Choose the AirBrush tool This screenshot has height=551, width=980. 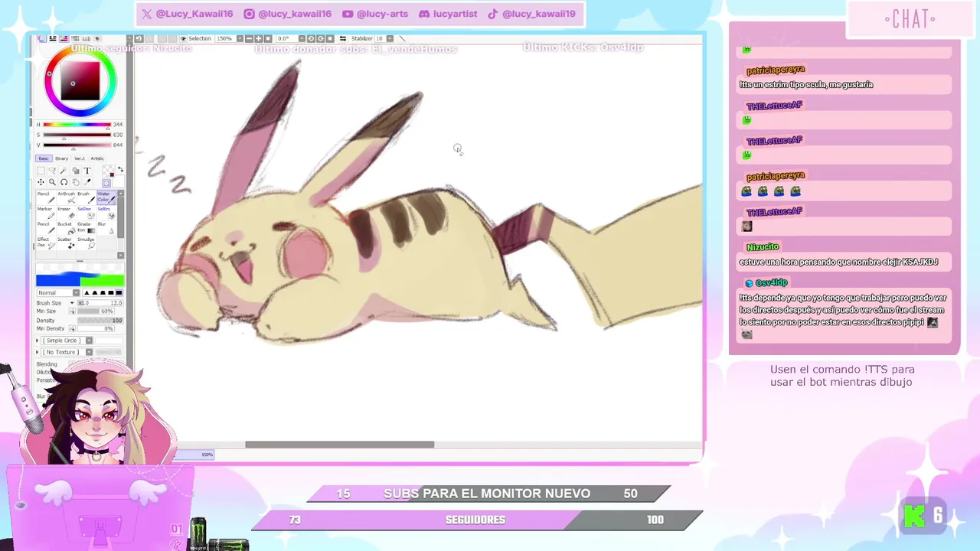coord(67,197)
